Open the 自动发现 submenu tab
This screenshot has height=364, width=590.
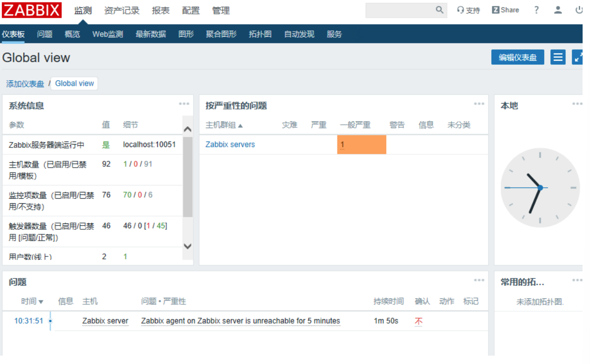pos(299,34)
